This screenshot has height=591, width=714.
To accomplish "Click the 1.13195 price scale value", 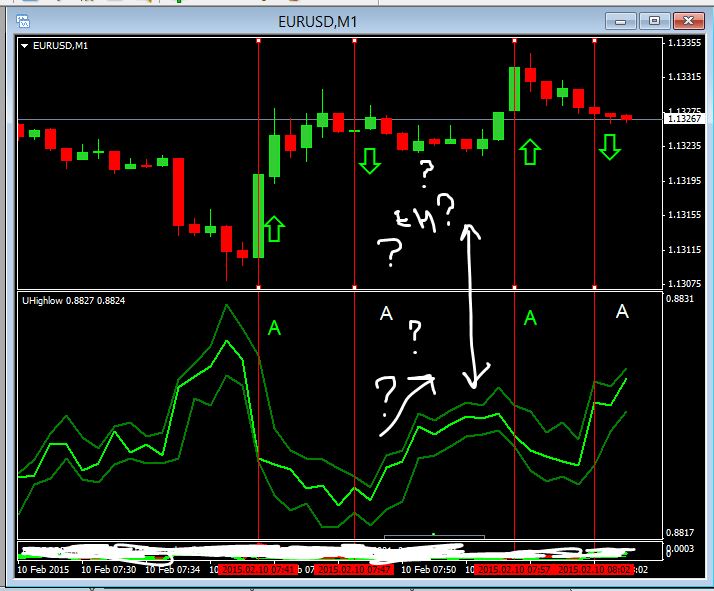I will pyautogui.click(x=684, y=181).
